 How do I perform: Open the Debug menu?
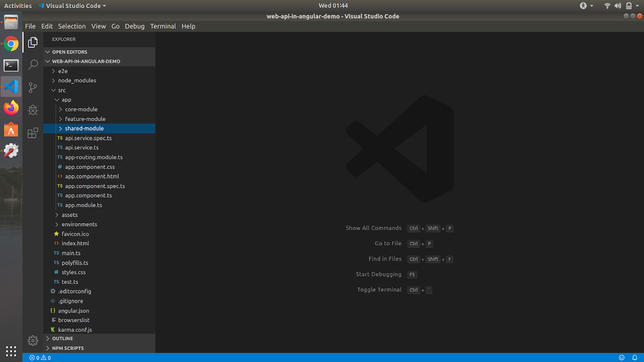(x=134, y=26)
